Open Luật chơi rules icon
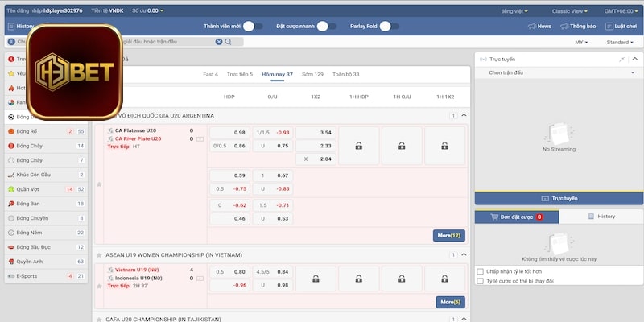The width and height of the screenshot is (644, 322). pos(609,27)
